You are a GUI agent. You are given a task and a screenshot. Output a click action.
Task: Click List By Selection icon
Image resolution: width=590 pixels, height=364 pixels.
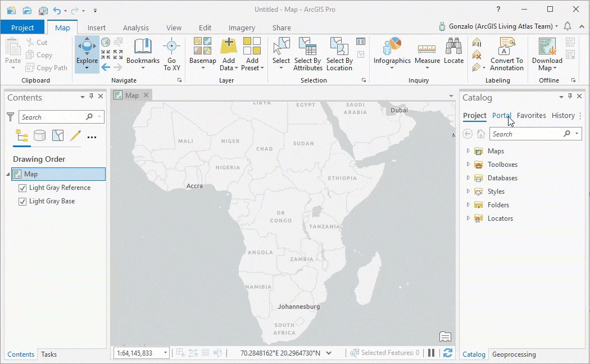click(x=57, y=135)
